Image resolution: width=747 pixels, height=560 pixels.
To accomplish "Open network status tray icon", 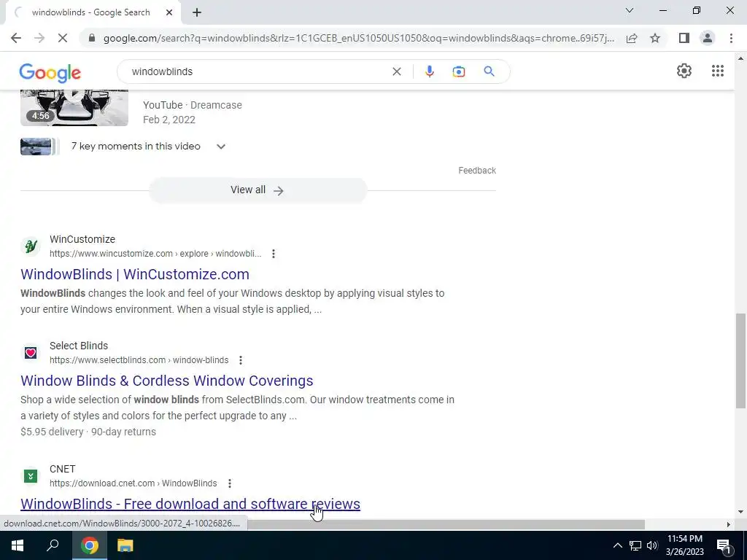I will click(635, 545).
